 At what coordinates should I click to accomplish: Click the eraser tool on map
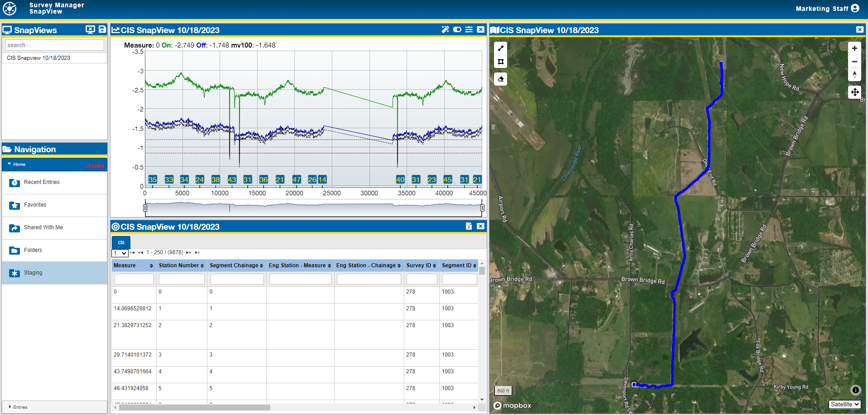[x=500, y=79]
